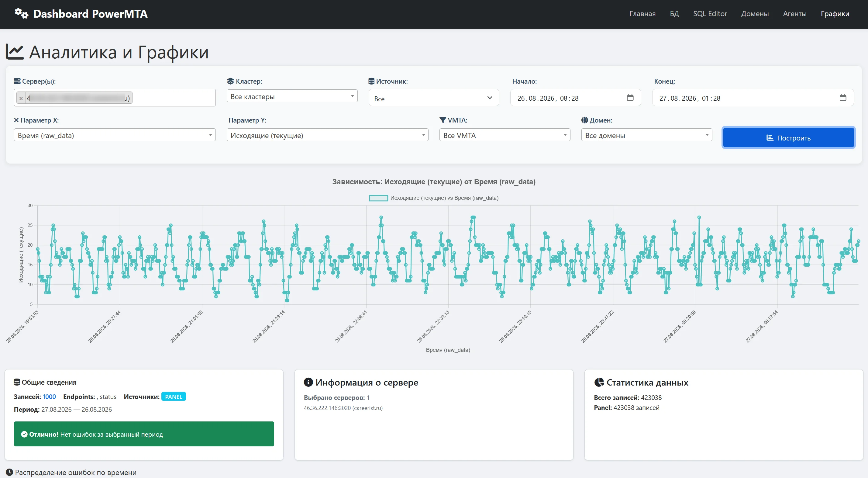
Task: Toggle the Исходящие (текущие) legend series
Action: [433, 198]
